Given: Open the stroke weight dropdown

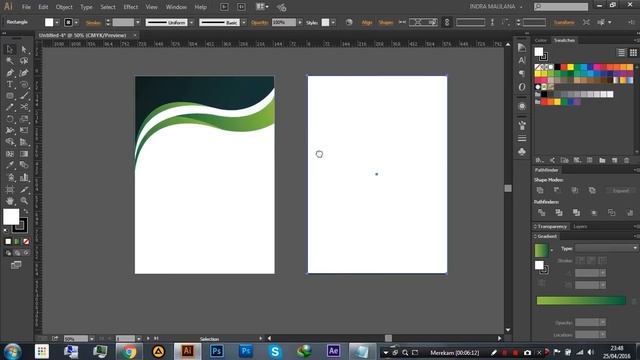Looking at the screenshot, I should [138, 22].
